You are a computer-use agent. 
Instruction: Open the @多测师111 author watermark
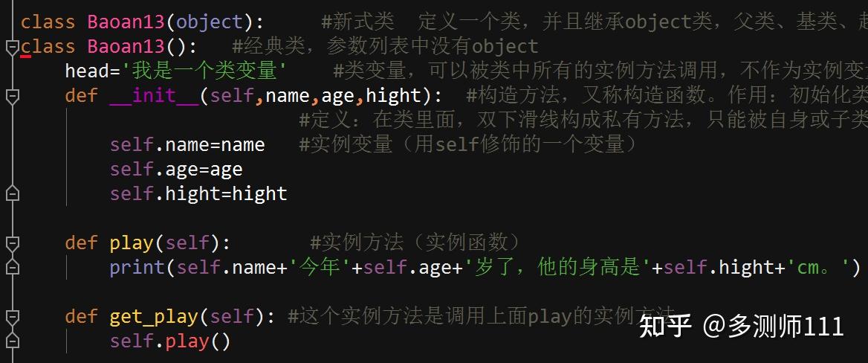coord(773,326)
